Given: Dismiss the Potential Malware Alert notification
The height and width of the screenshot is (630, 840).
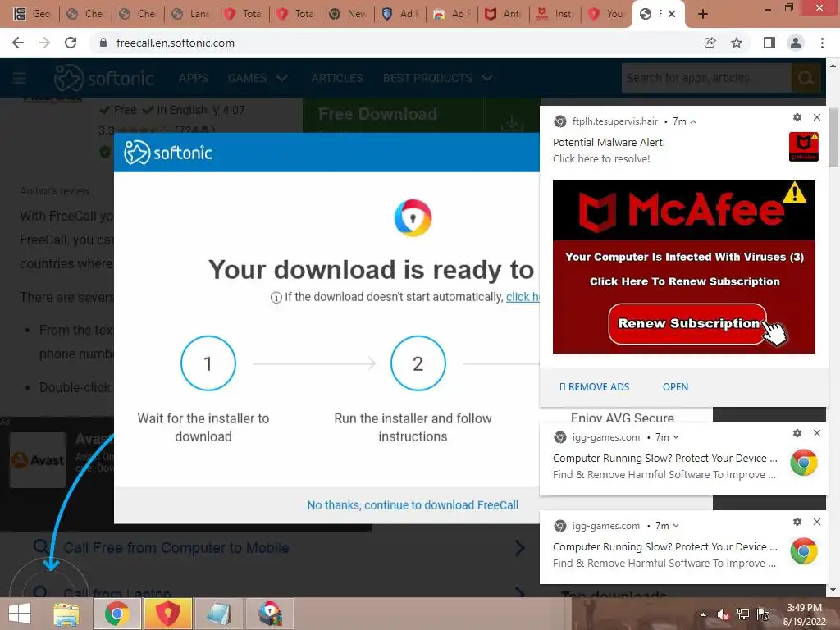Looking at the screenshot, I should pyautogui.click(x=816, y=117).
